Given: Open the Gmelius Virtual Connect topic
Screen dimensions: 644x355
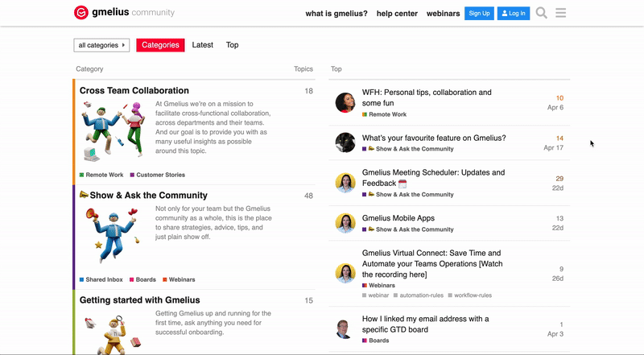Looking at the screenshot, I should pos(432,264).
